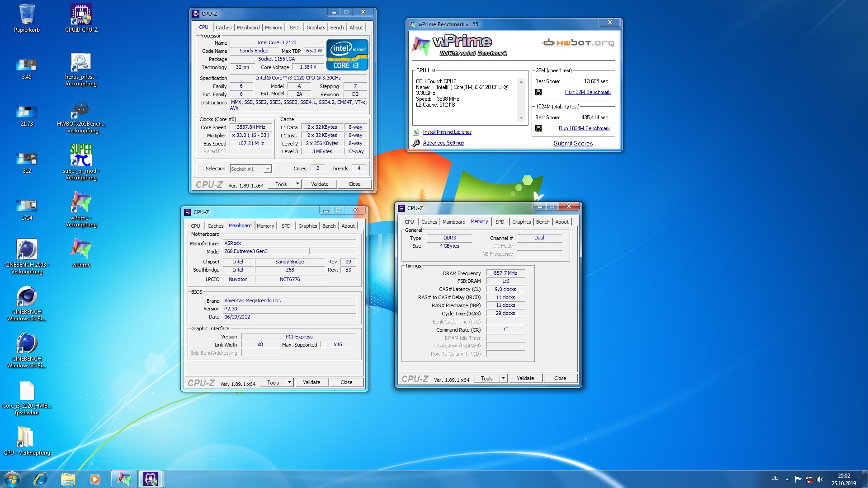Show hidden tray icons arrow

tap(787, 479)
